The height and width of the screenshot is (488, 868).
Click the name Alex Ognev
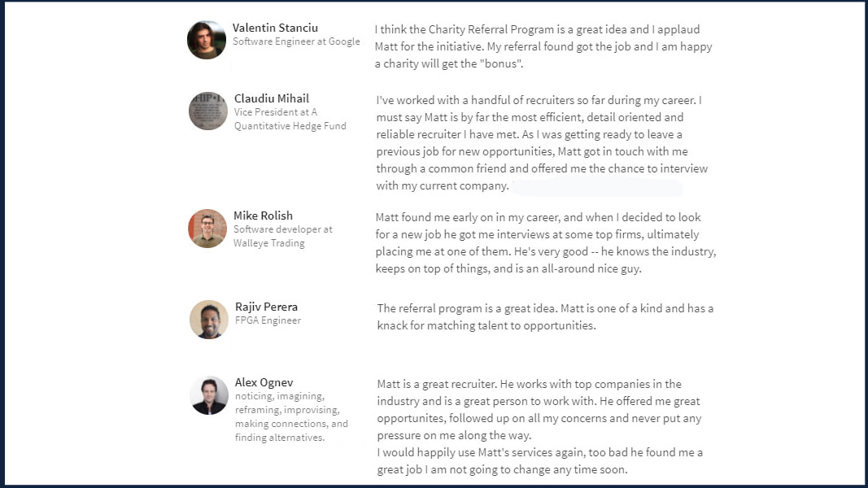(x=264, y=382)
